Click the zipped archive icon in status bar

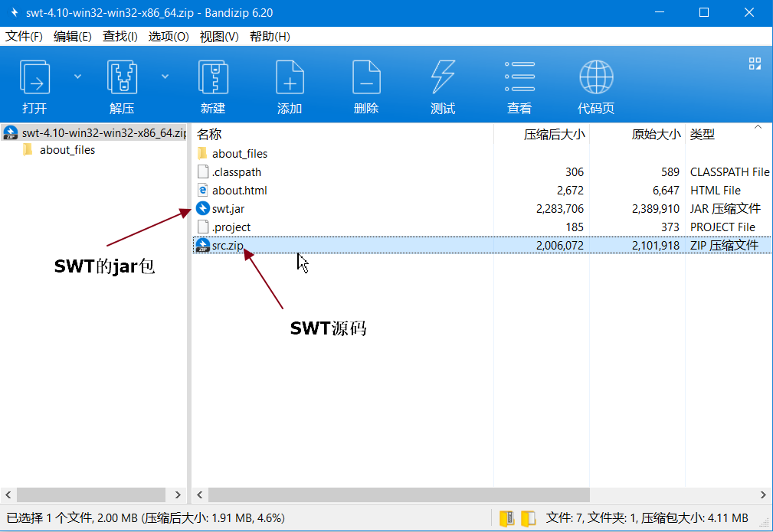coord(507,518)
